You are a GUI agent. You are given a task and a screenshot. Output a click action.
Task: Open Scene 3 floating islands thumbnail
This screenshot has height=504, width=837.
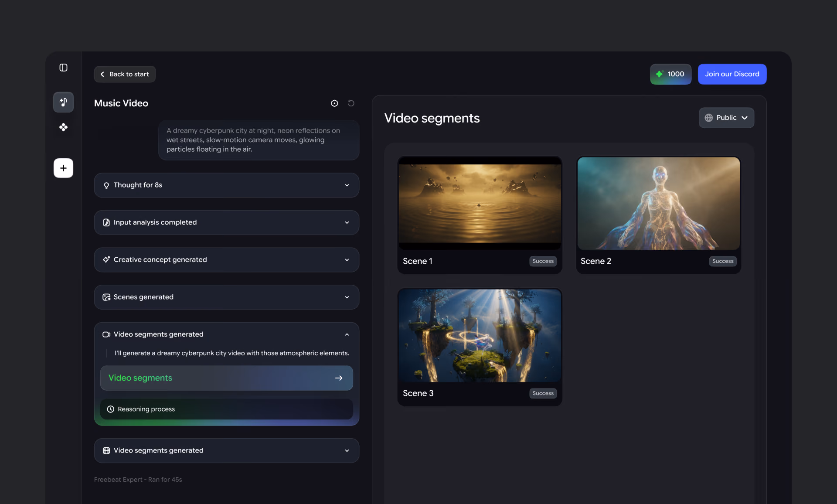point(480,336)
